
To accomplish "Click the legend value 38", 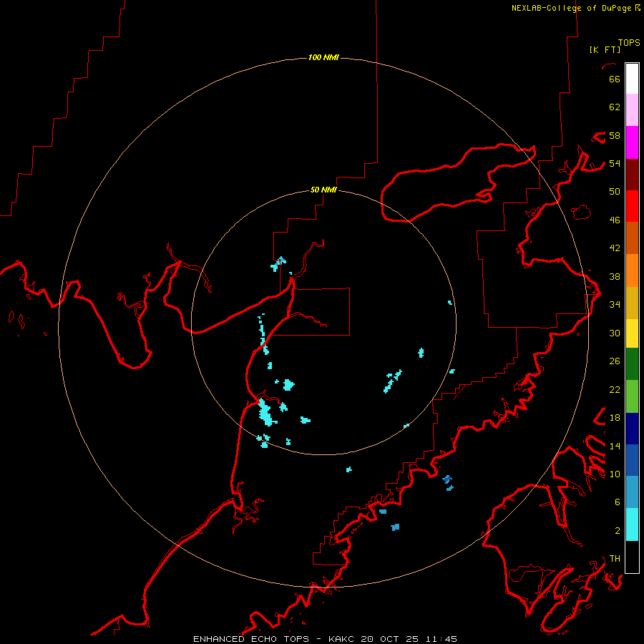I will pos(615,276).
